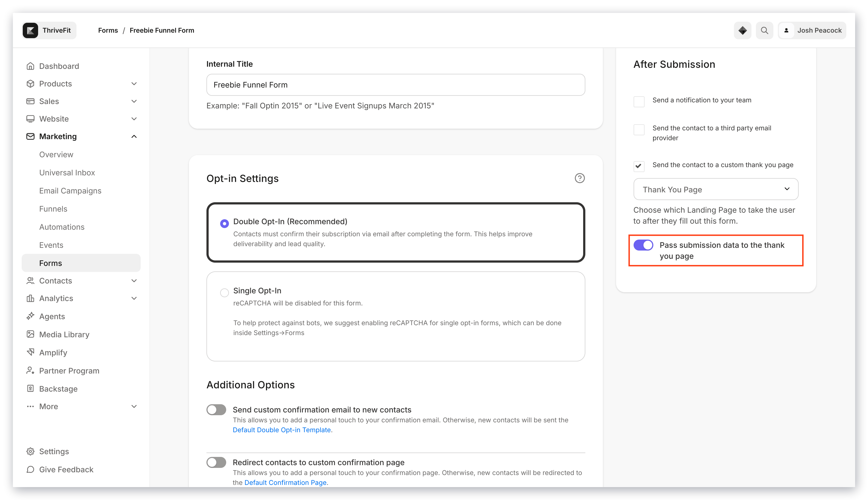This screenshot has height=500, width=868.
Task: Click the Sales card icon
Action: coord(30,101)
